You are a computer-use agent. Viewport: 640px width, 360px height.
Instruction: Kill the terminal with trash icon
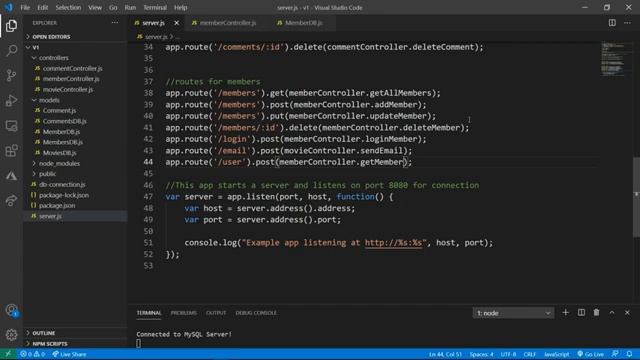[x=596, y=313]
